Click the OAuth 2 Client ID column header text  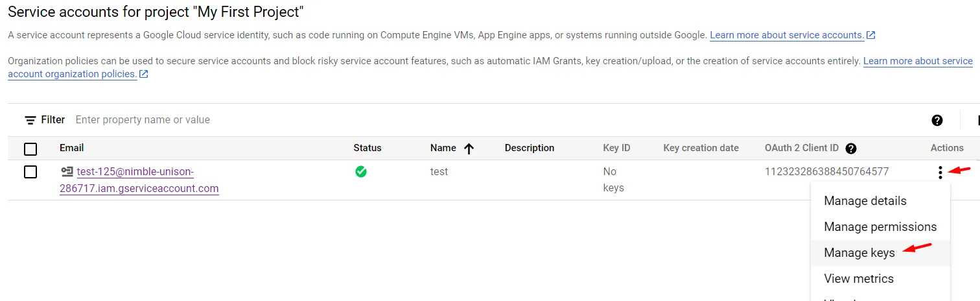[x=802, y=148]
